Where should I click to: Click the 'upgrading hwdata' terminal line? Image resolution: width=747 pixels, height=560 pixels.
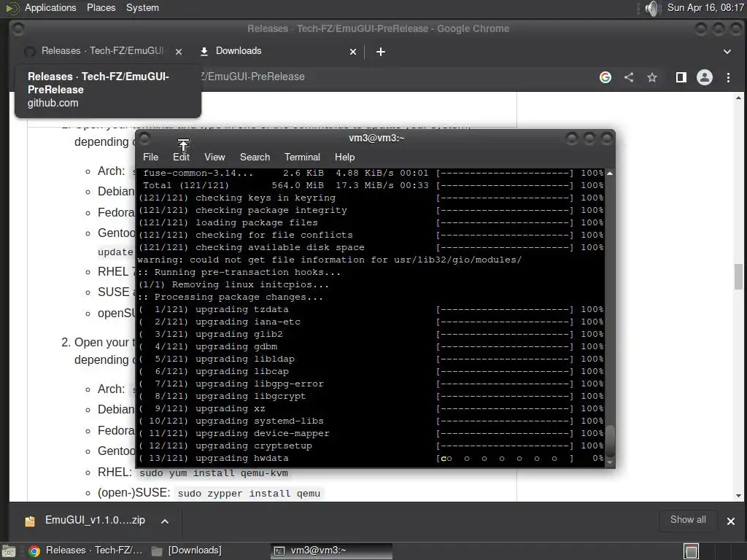pyautogui.click(x=371, y=458)
